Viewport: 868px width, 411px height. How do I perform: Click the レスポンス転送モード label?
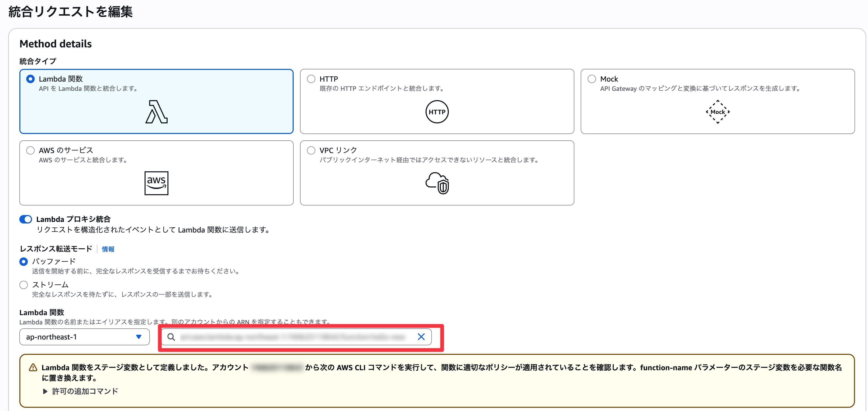coord(56,249)
